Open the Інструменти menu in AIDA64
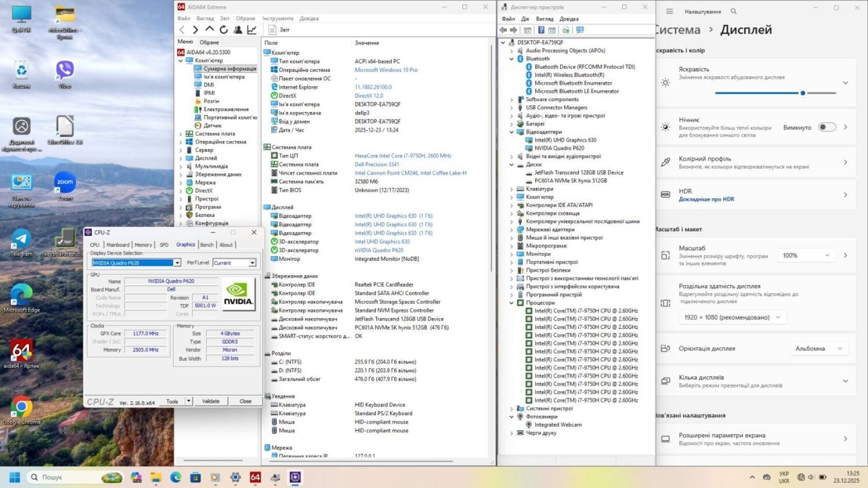 (x=278, y=19)
